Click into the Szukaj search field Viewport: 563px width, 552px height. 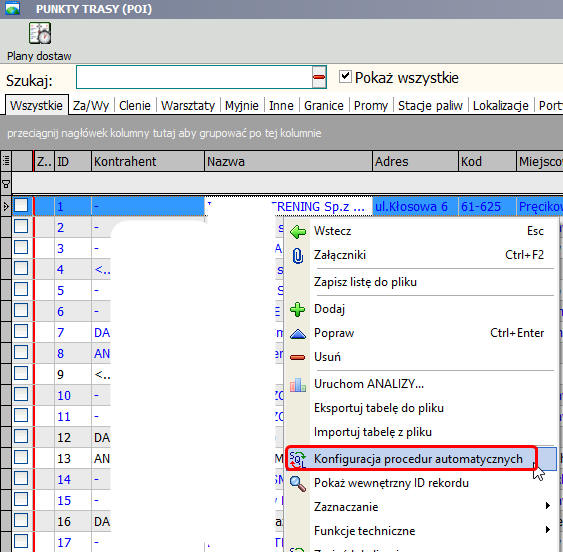coord(194,77)
